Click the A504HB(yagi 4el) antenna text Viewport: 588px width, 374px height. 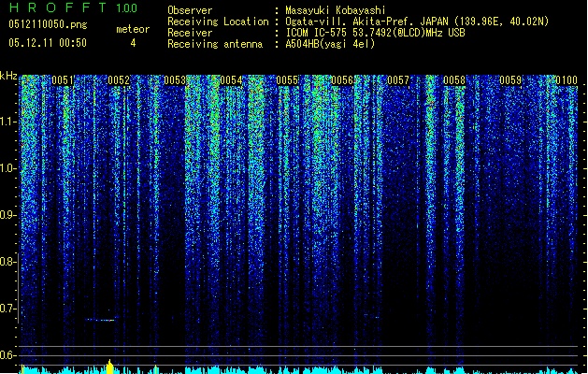[x=330, y=44]
